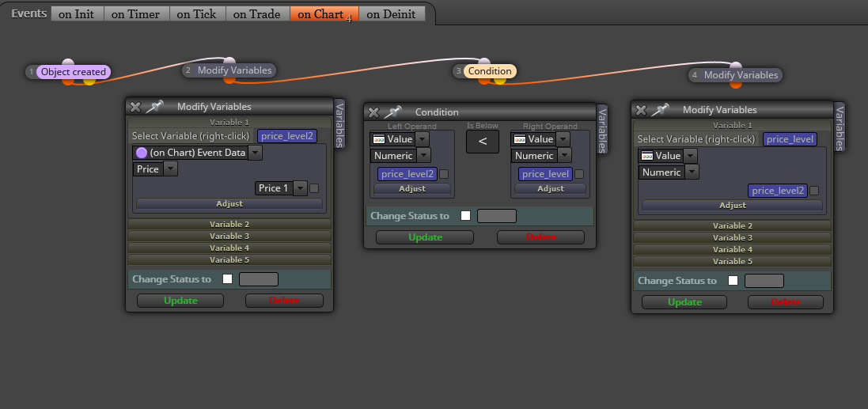The height and width of the screenshot is (409, 868).
Task: Click status color swatch in left Modify Variables
Action: [x=259, y=279]
